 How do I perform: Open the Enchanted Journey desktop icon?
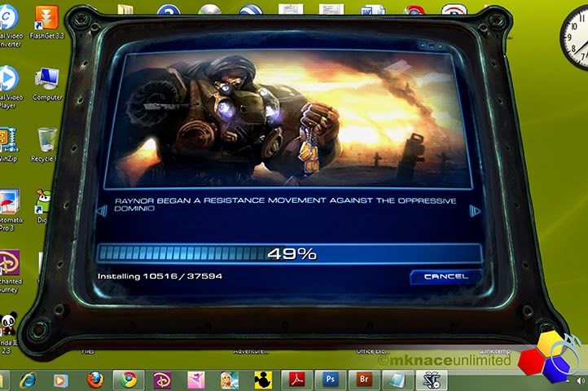tap(10, 271)
